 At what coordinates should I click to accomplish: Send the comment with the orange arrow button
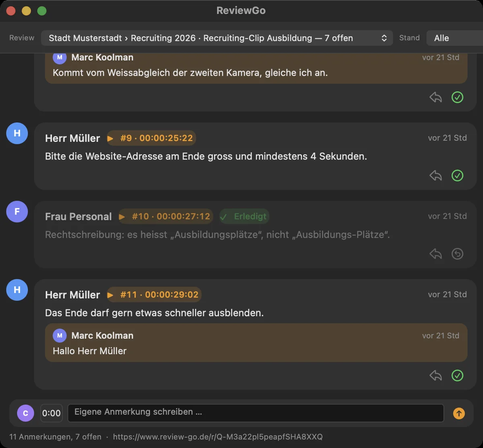coord(459,413)
